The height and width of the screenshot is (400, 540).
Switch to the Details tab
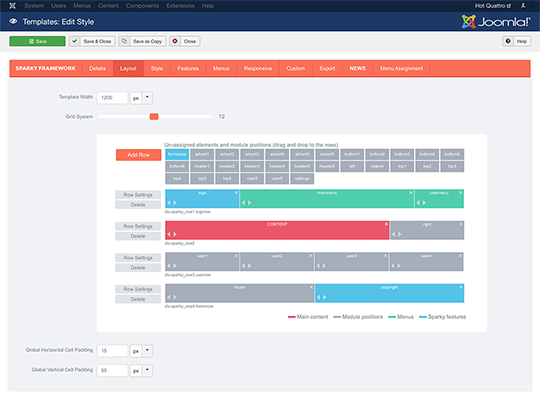click(x=97, y=69)
